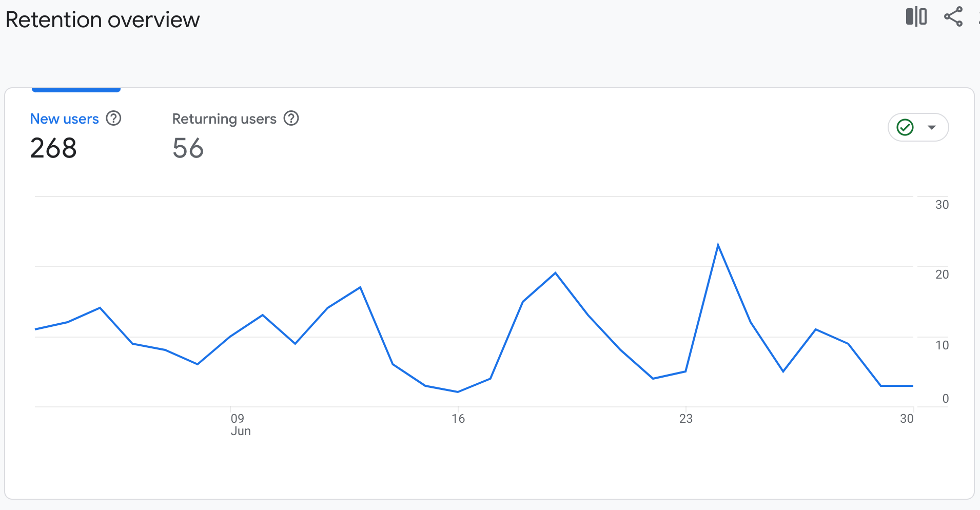Click the 10 value on y-axis
The width and height of the screenshot is (980, 510).
coord(942,345)
